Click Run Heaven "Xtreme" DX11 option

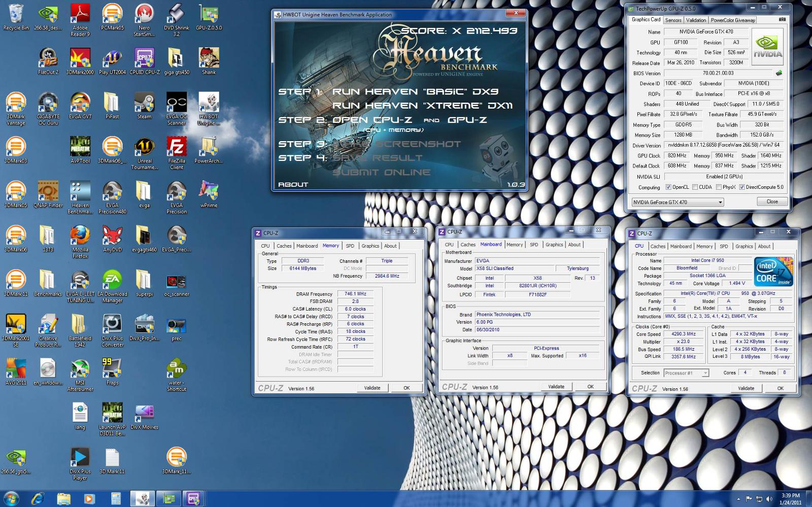coord(423,106)
